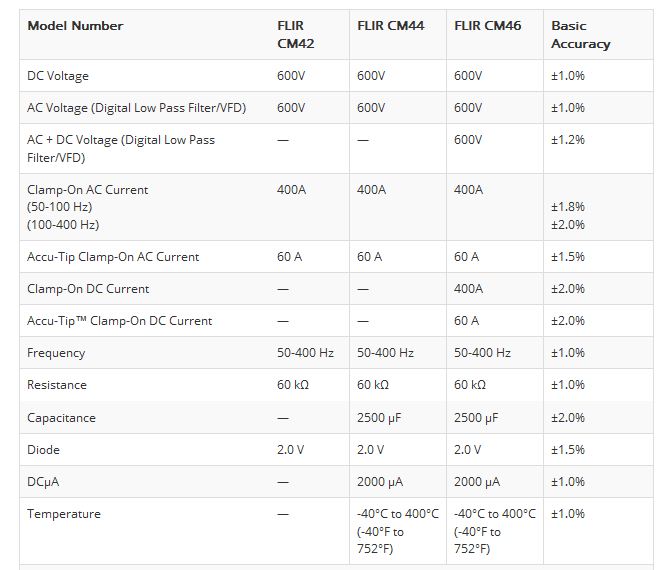This screenshot has height=570, width=663.
Task: Click the FLIR CM46 column header
Action: [x=487, y=26]
